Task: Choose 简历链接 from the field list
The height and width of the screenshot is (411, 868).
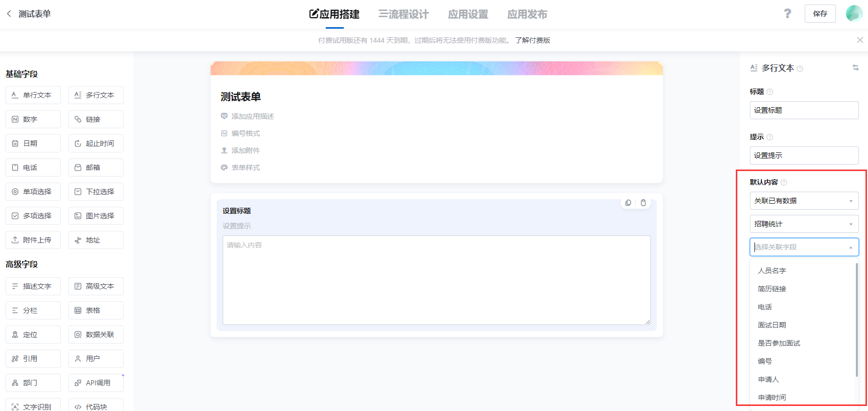Action: 803,289
